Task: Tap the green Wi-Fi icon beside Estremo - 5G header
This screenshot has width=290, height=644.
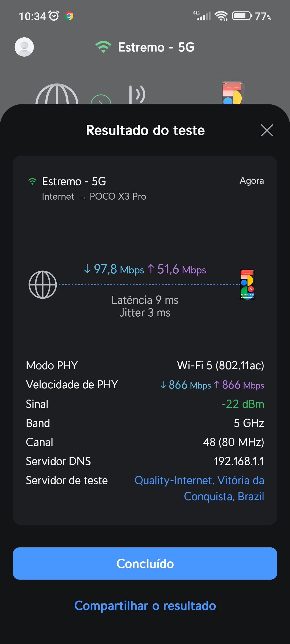Action: [x=103, y=47]
